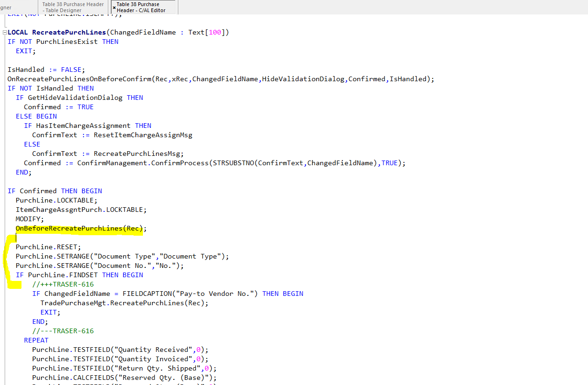588x385 pixels.
Task: Click the //---TRASER-616 comment line
Action: pos(63,330)
